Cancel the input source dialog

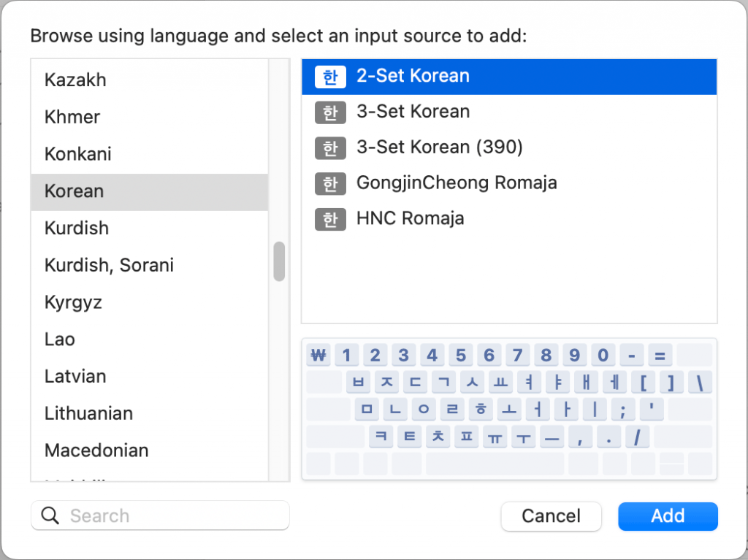tap(551, 516)
